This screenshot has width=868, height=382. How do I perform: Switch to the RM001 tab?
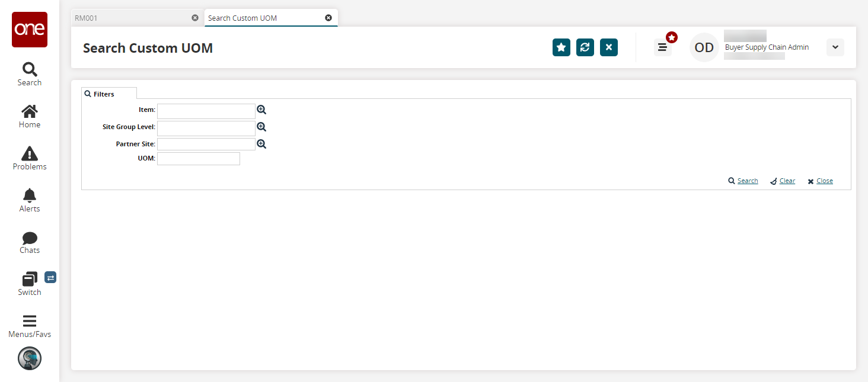click(x=137, y=18)
